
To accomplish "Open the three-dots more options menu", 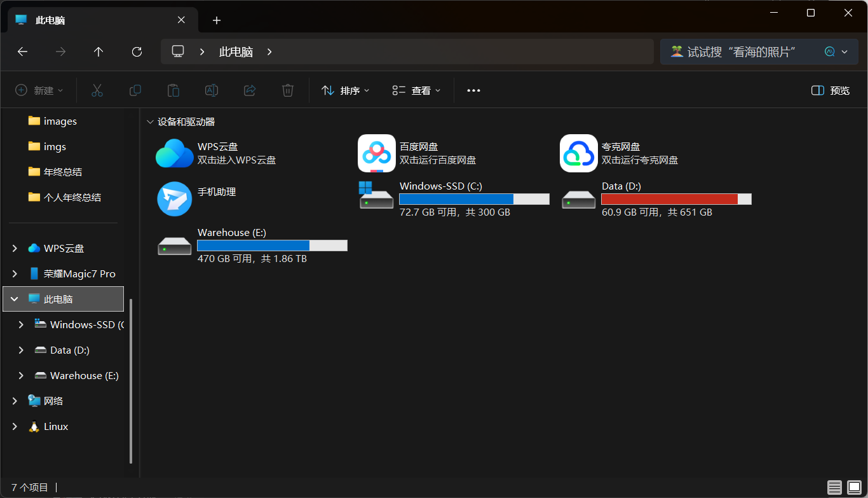I will click(x=473, y=90).
